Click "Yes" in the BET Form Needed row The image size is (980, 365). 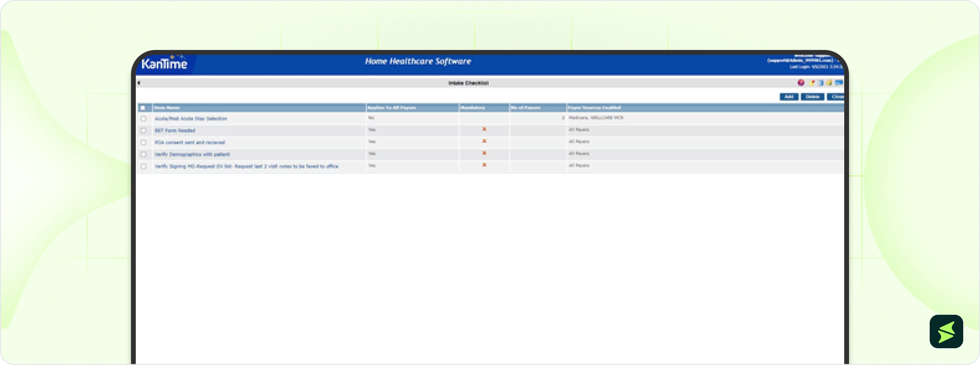click(x=372, y=130)
